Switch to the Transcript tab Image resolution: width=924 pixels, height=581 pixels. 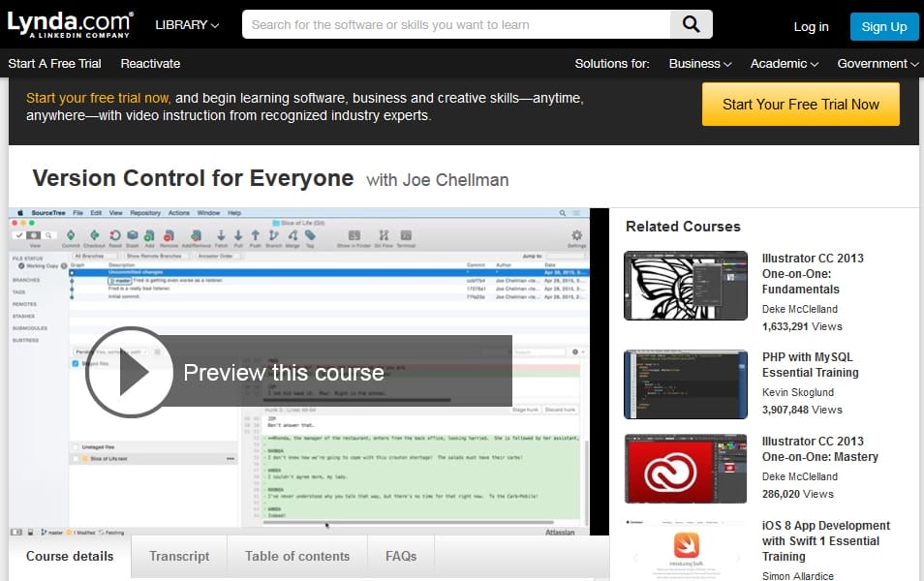[x=179, y=556]
